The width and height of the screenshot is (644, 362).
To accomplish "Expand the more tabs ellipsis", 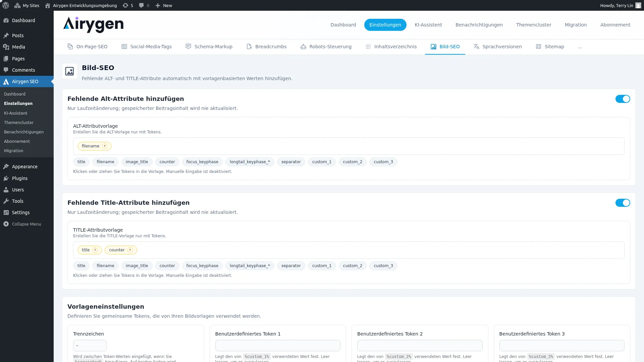I will [x=580, y=47].
